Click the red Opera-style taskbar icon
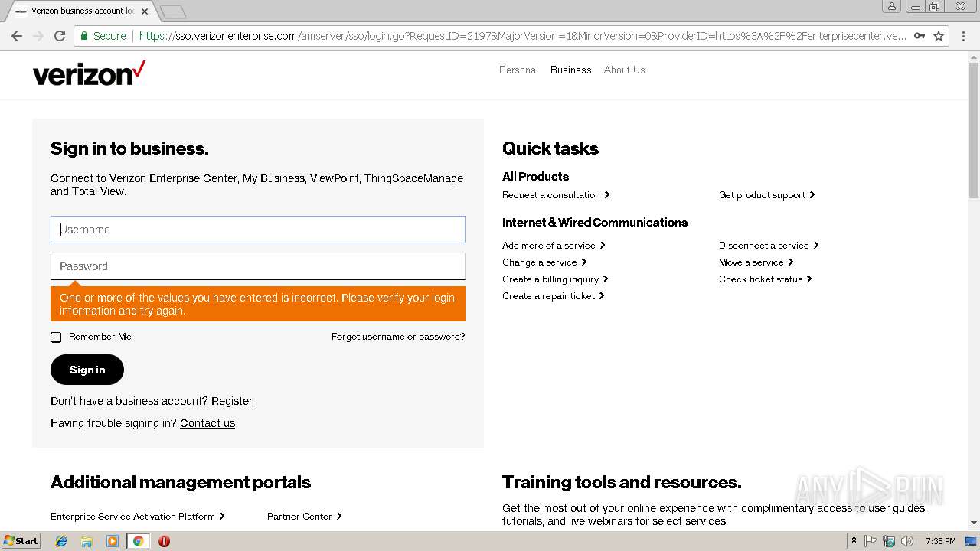The image size is (980, 551). [164, 541]
